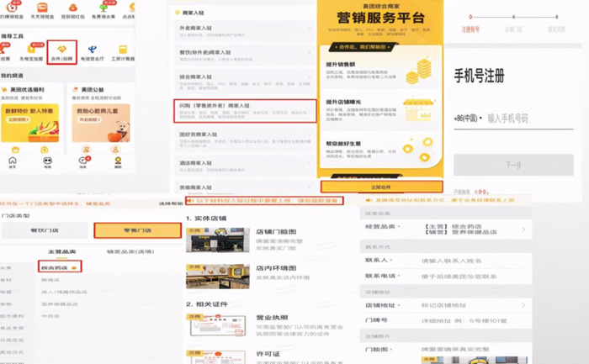Screen dimensions: 589x364
Task: Open the 团好货商家入驻 entry row
Action: [x=244, y=139]
